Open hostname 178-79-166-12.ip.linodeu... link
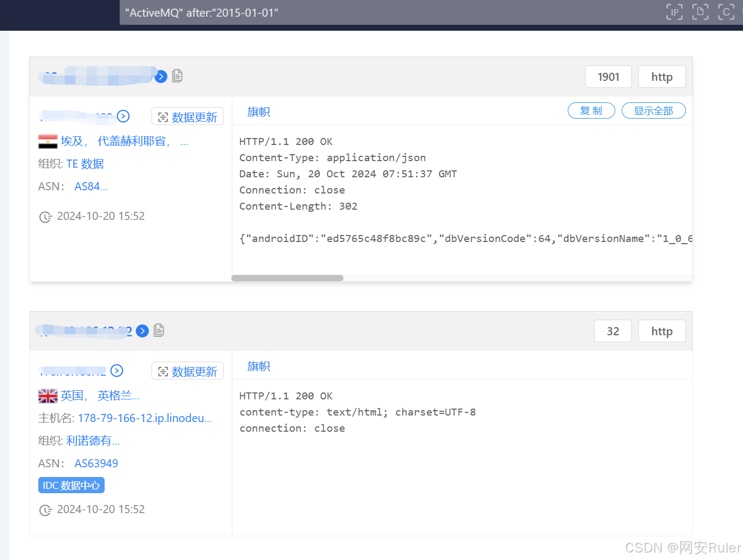Screen dimensions: 743x560 point(145,418)
